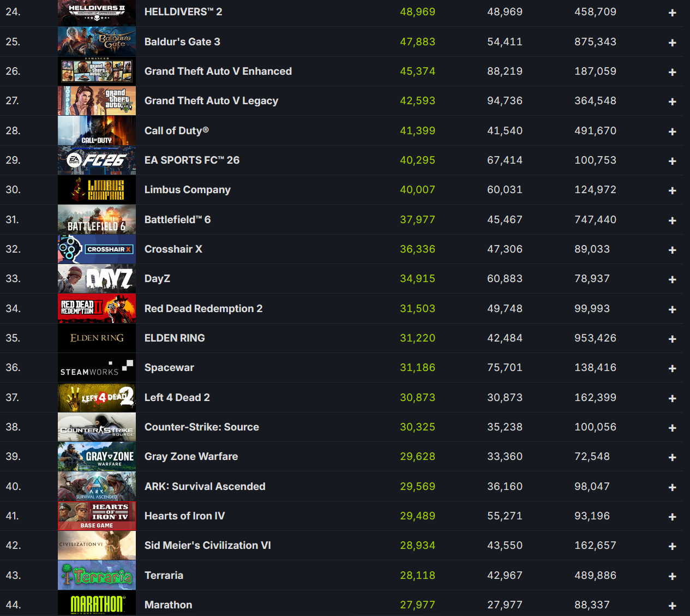Open the Grand Theft Auto V Enhanced link
This screenshot has width=690, height=616.
click(218, 71)
